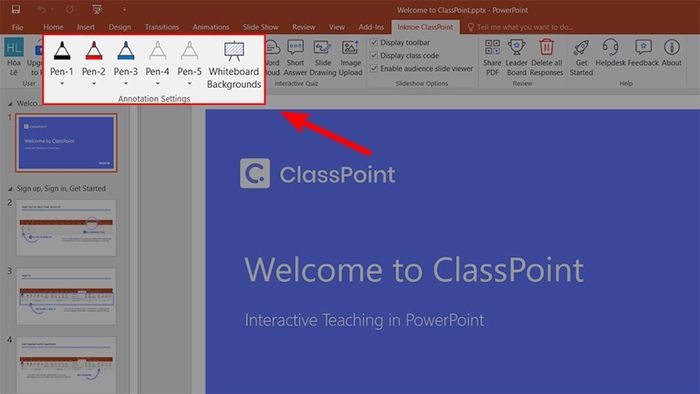Select slide 4 thumbnail
The height and width of the screenshot is (394, 700).
[x=67, y=365]
